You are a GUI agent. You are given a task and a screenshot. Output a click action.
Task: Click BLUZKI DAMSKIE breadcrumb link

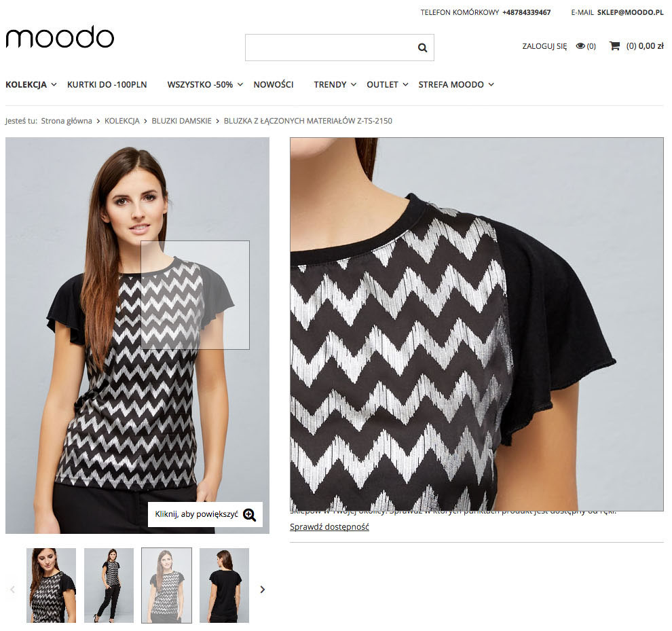[x=181, y=121]
